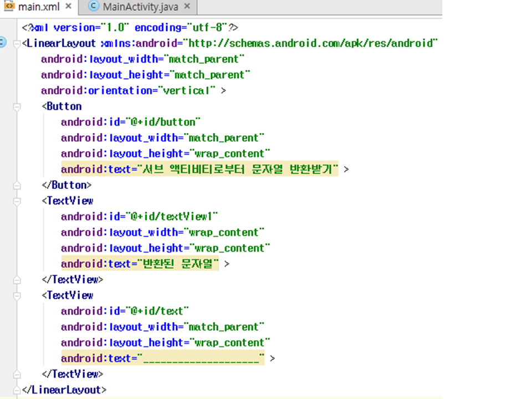
Task: Collapse the second TextView fold marker
Action: click(17, 295)
